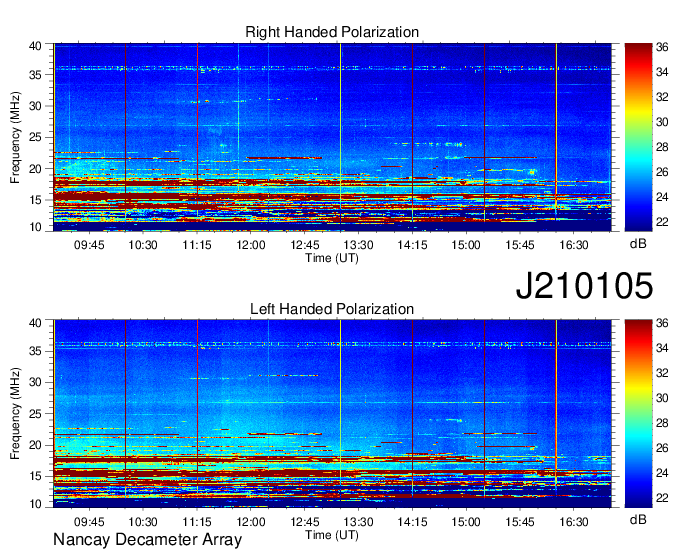
Task: Click 40 MHz tick on Right Handed plot
Action: 35,46
